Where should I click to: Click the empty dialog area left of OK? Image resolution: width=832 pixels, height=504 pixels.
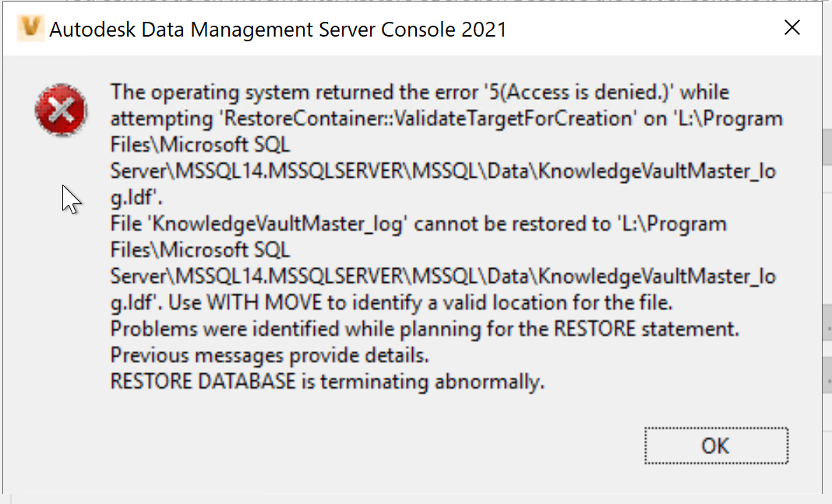coord(390,446)
